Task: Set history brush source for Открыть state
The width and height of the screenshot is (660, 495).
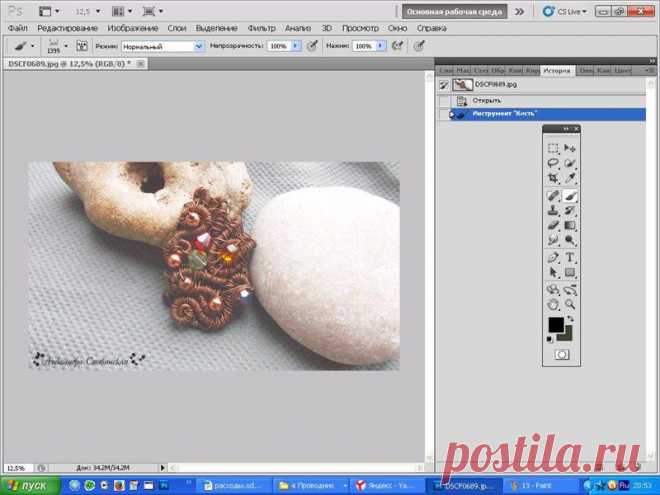Action: point(444,101)
